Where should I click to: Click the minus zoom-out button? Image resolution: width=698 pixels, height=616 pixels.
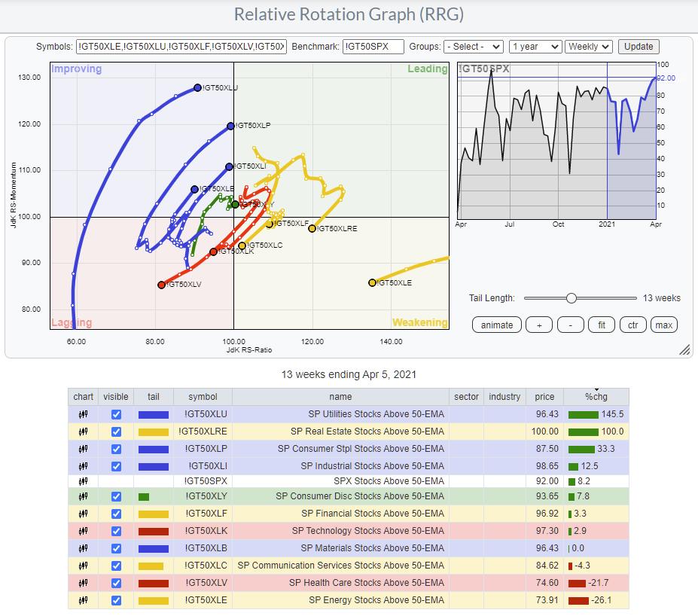coord(571,325)
